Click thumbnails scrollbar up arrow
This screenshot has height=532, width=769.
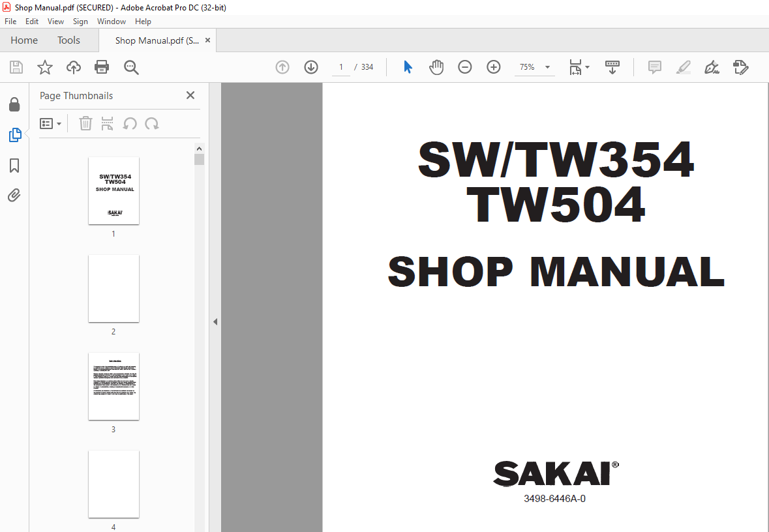pyautogui.click(x=199, y=149)
